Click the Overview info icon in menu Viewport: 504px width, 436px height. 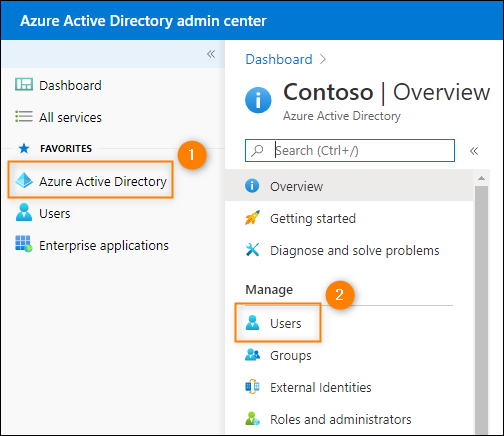coord(252,186)
